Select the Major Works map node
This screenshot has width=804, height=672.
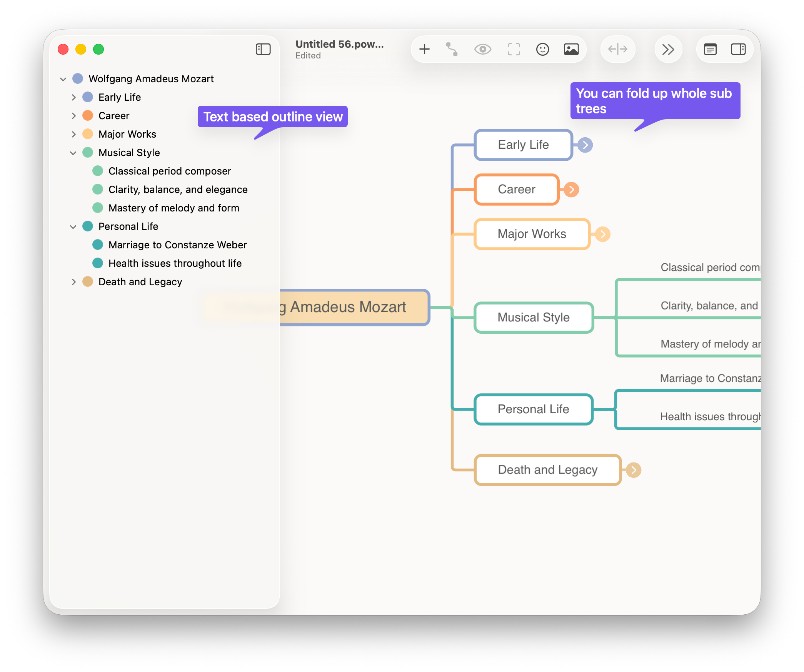[532, 234]
